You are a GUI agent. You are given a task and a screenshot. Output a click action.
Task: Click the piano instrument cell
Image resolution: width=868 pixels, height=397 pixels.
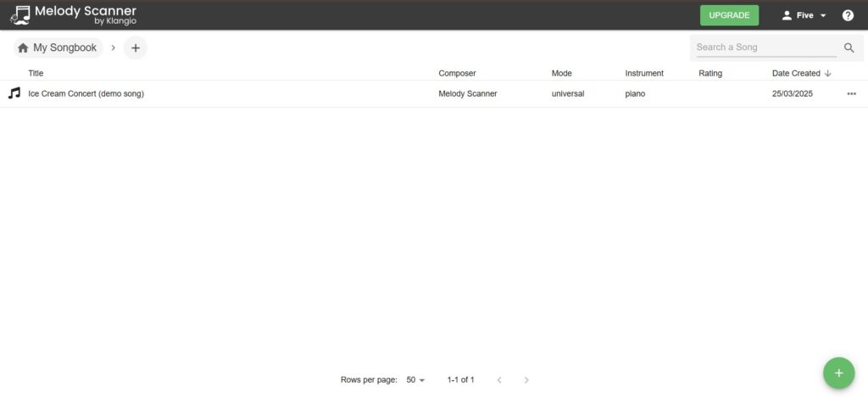635,93
